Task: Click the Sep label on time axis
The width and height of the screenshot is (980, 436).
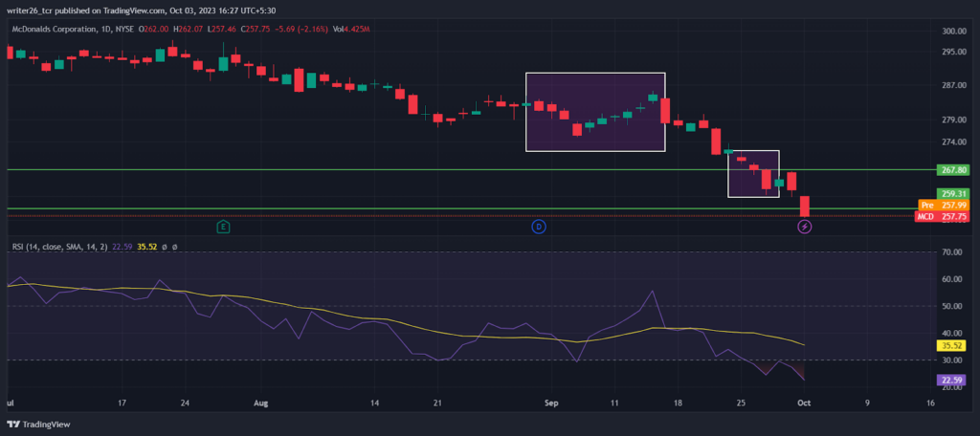Action: click(550, 403)
